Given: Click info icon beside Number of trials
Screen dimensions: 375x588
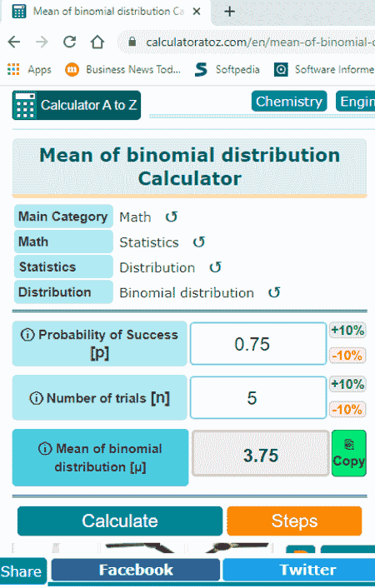Looking at the screenshot, I should [x=36, y=398].
